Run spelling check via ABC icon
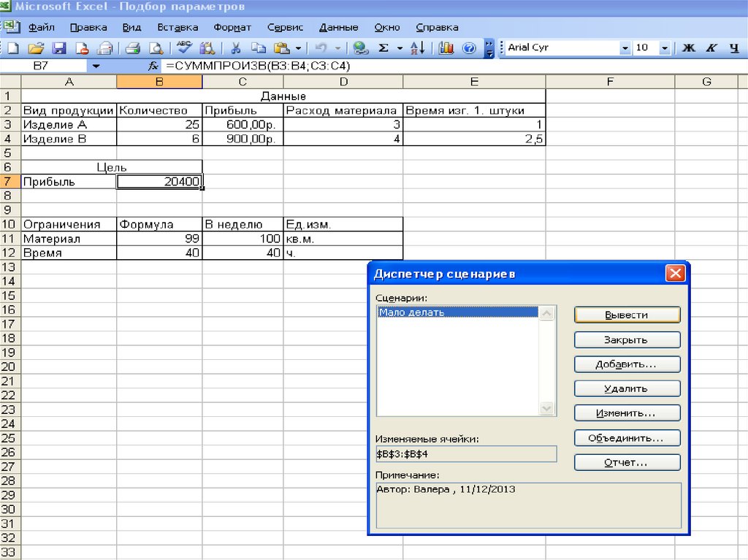This screenshot has width=748, height=560. (184, 48)
